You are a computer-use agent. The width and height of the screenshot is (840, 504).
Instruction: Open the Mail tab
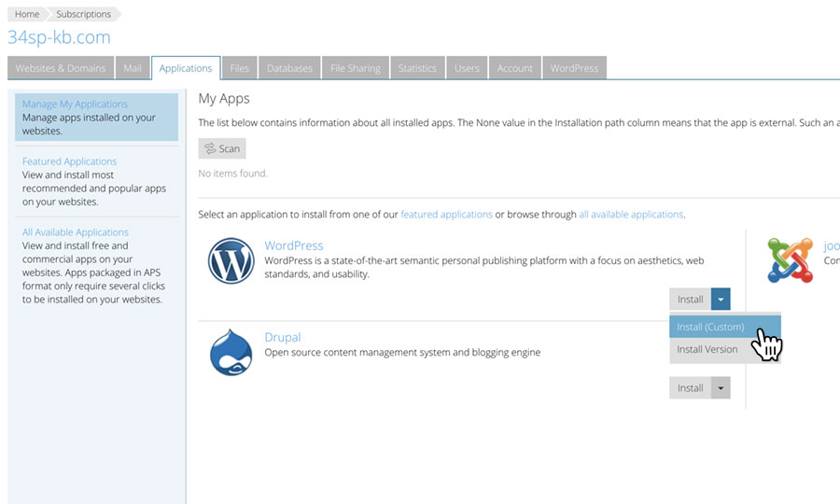(x=133, y=68)
